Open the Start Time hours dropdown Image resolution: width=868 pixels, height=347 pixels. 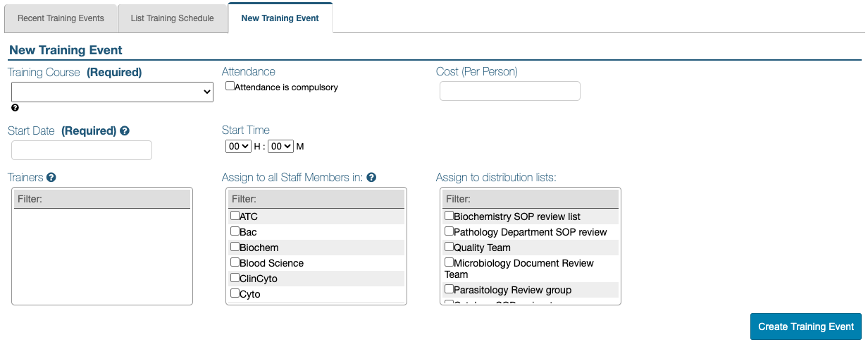point(238,146)
